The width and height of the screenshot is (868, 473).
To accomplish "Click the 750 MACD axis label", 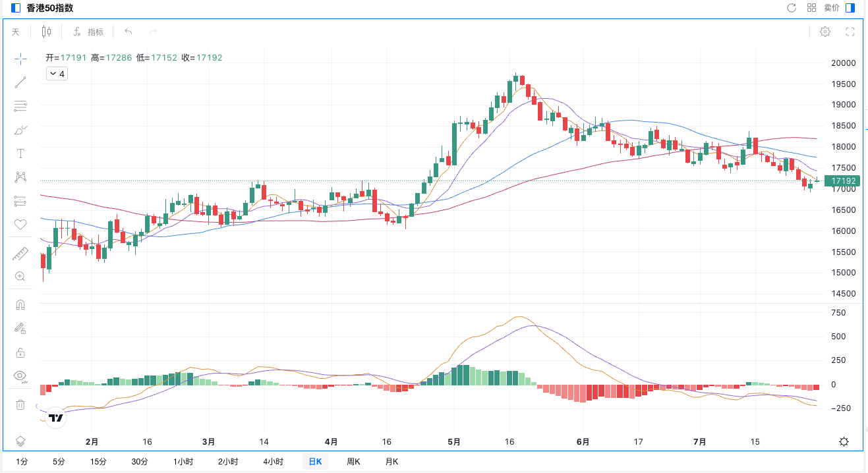I will click(838, 313).
